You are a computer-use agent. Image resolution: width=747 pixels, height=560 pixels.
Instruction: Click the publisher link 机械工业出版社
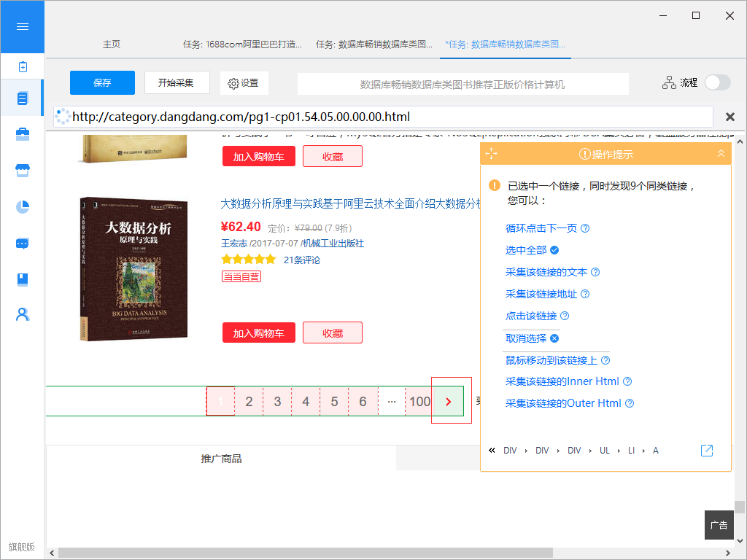(333, 244)
